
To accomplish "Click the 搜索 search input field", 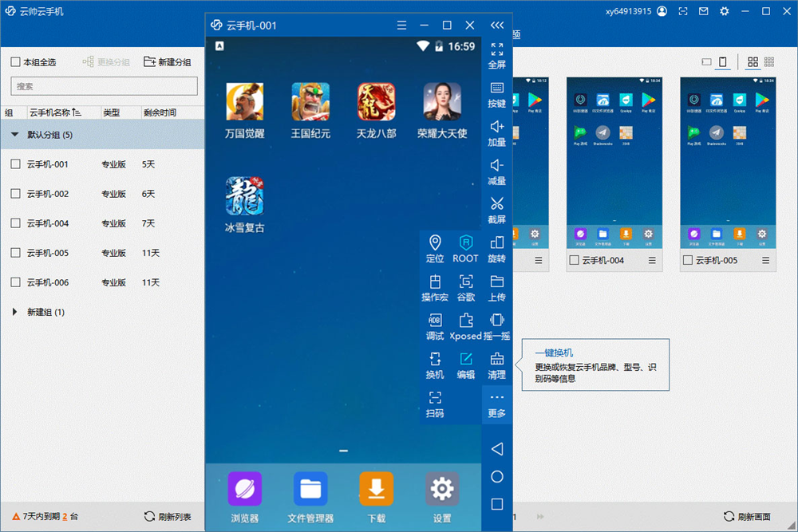I will click(x=105, y=86).
